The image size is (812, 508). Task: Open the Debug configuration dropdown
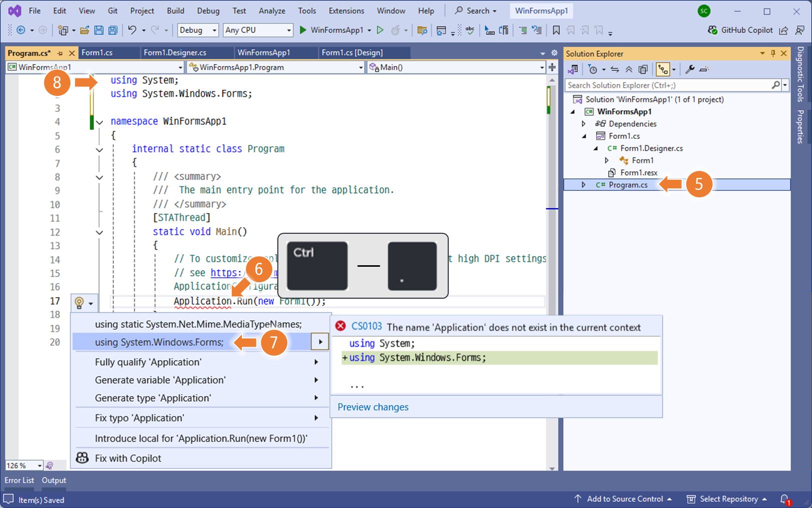coord(198,30)
